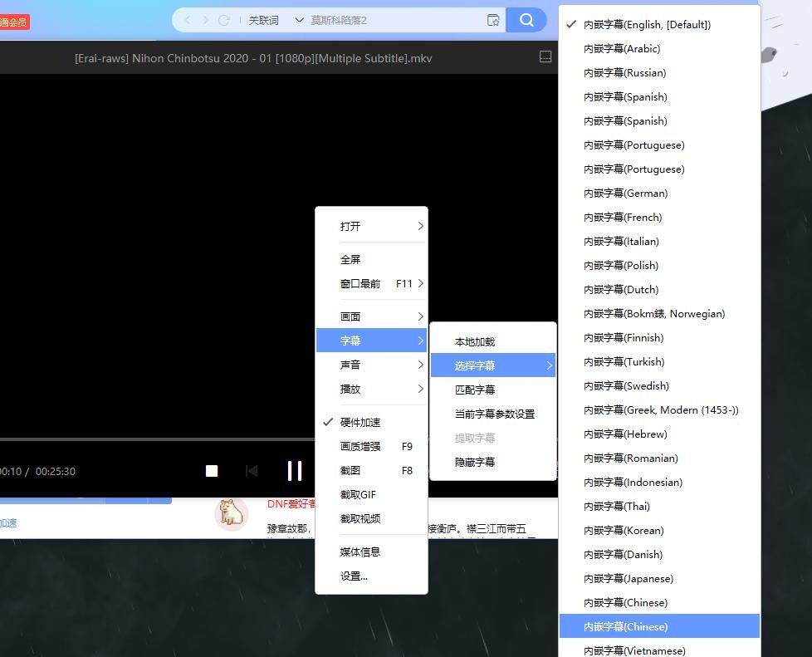
Task: Click the blue search magnifier button
Action: pyautogui.click(x=526, y=20)
